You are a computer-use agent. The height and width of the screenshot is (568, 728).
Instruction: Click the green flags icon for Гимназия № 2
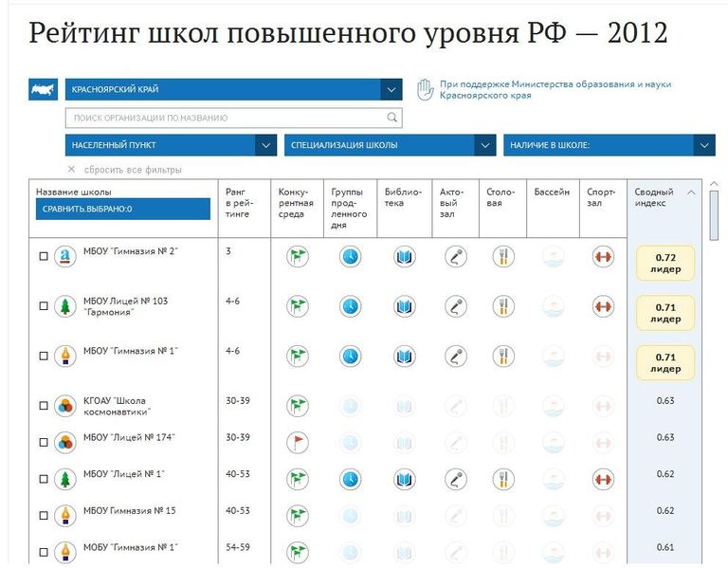point(297,256)
